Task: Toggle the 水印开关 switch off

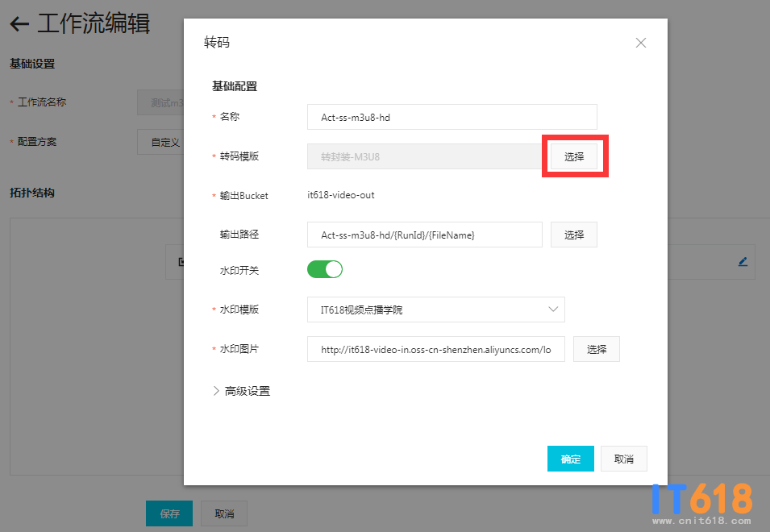Action: pos(325,269)
